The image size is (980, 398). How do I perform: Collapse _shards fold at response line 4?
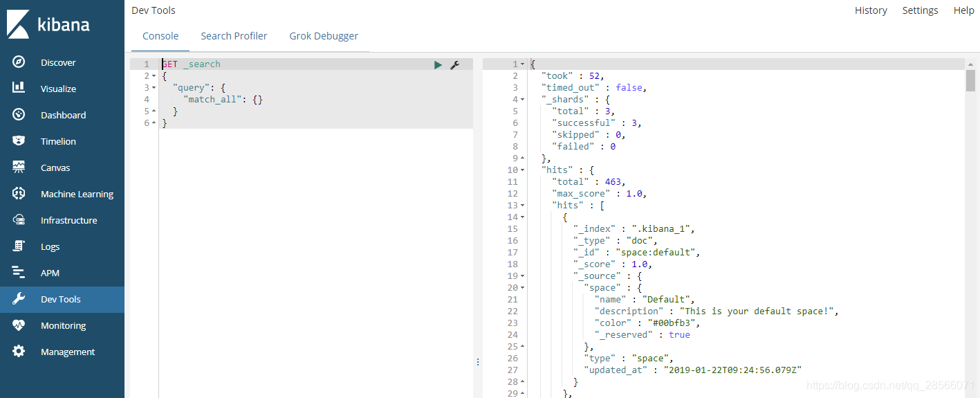pyautogui.click(x=522, y=100)
